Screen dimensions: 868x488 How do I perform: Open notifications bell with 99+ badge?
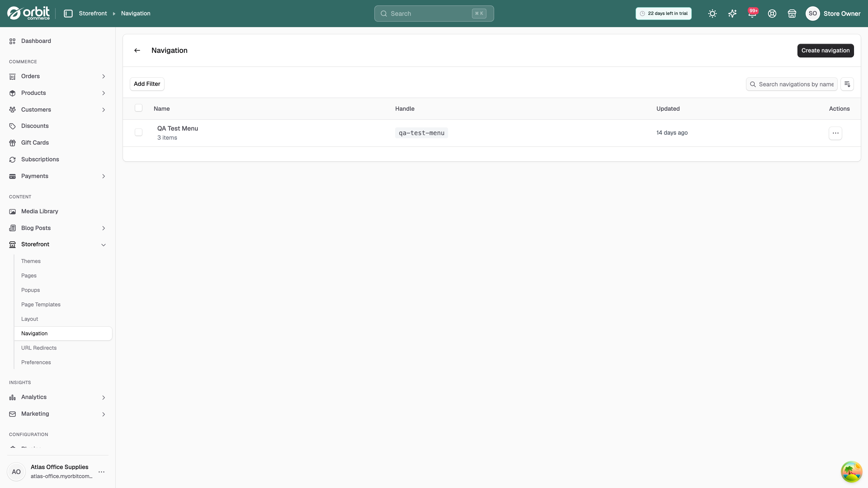coord(752,14)
